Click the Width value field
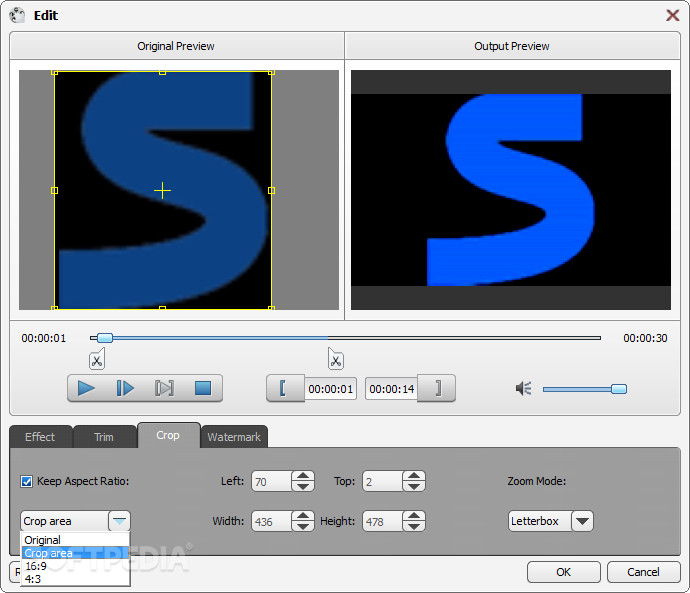 click(272, 522)
